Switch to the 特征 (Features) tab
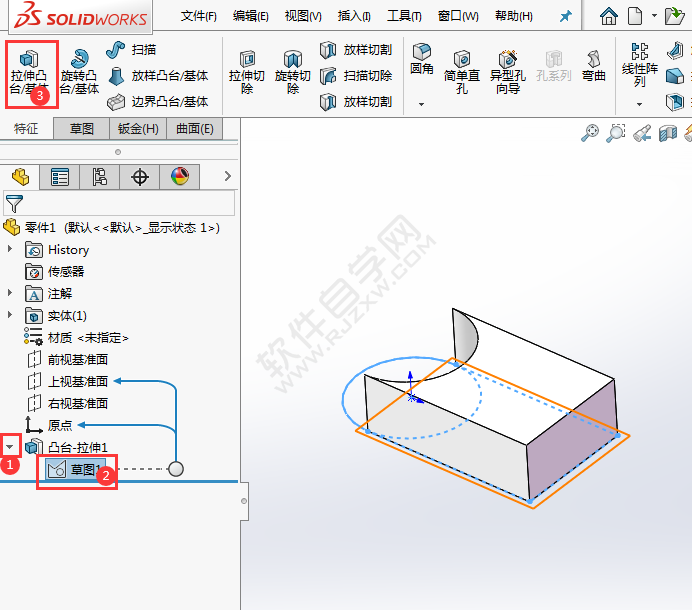This screenshot has width=692, height=610. pyautogui.click(x=26, y=129)
